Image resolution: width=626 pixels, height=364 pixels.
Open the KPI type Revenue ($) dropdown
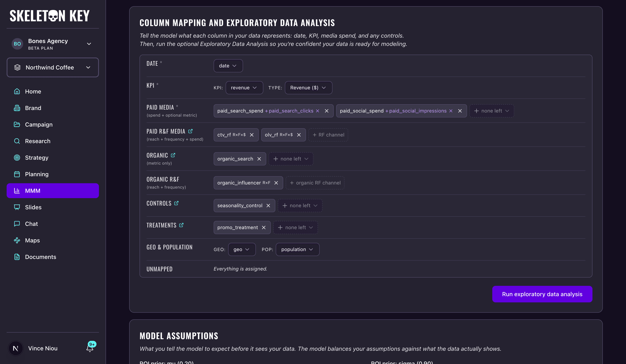308,88
